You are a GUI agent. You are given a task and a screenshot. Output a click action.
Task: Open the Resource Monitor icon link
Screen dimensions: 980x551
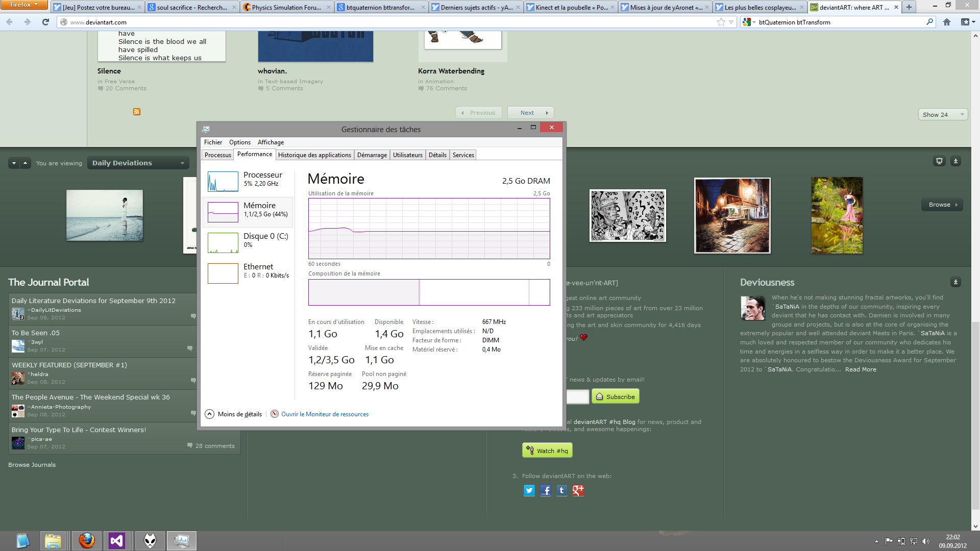coord(275,414)
